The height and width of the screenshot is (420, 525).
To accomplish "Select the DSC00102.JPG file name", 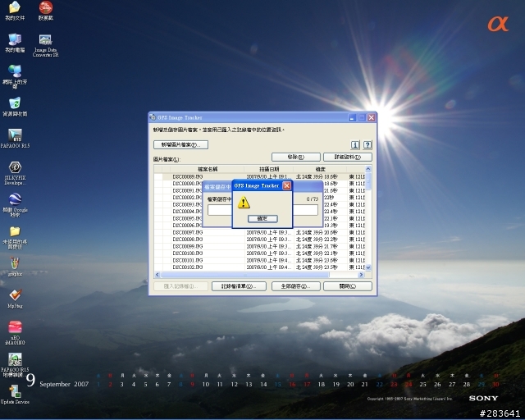I will tap(188, 267).
